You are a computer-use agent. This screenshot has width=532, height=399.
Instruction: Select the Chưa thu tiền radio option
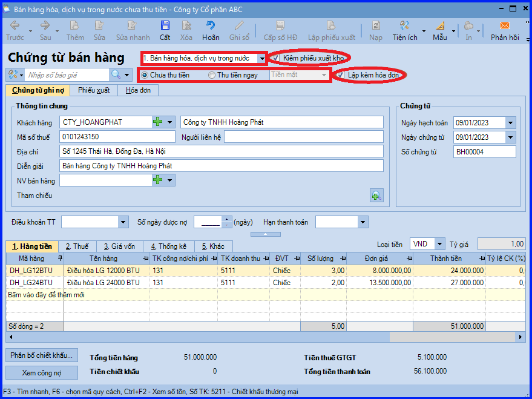point(145,75)
